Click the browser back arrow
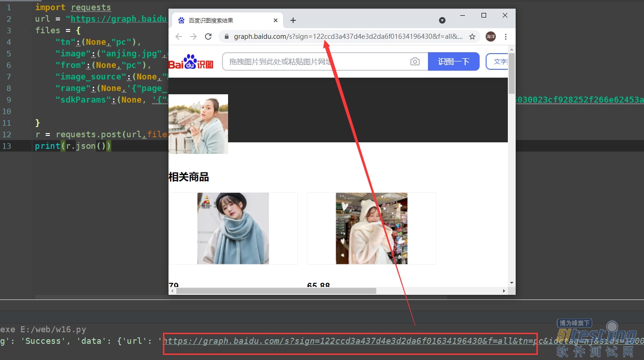Screen dimensions: 644x360 click(x=179, y=37)
